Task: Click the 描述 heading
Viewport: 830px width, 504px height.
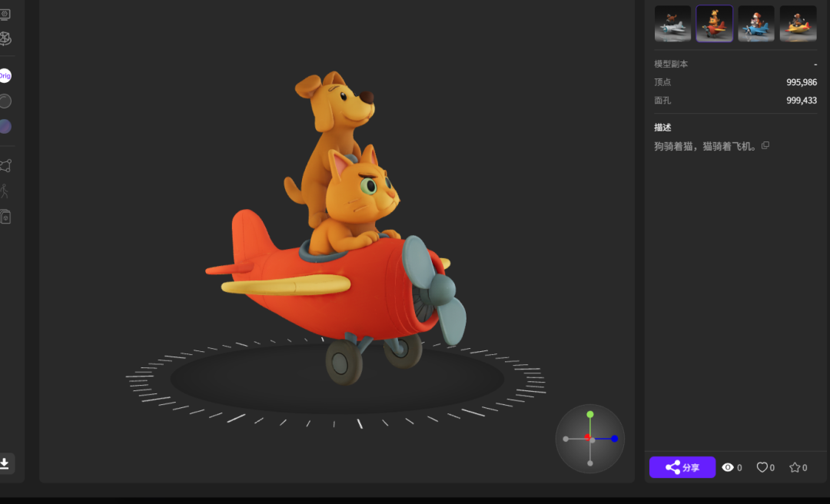Action: pyautogui.click(x=662, y=128)
